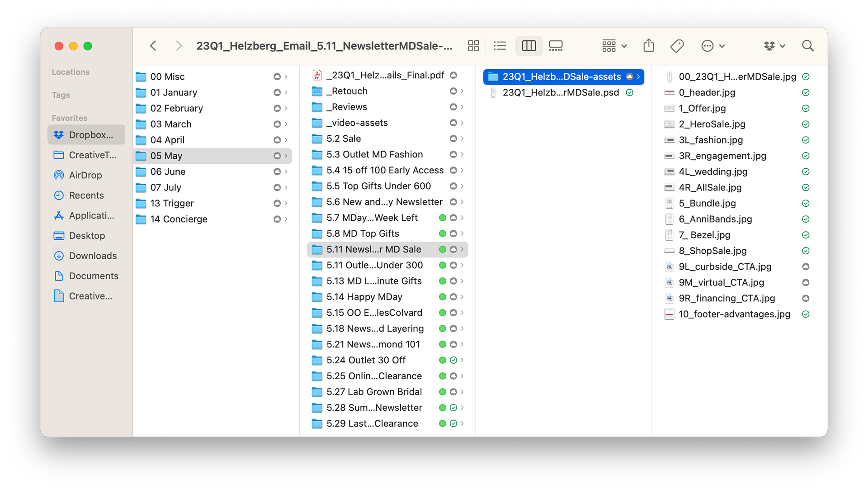Select the 00 Misc folder

tap(212, 76)
